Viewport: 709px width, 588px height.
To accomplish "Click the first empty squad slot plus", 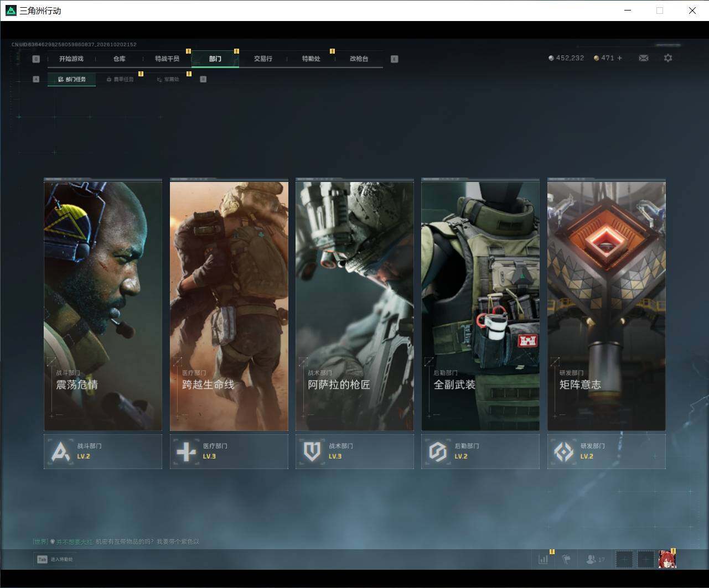I will coord(624,559).
